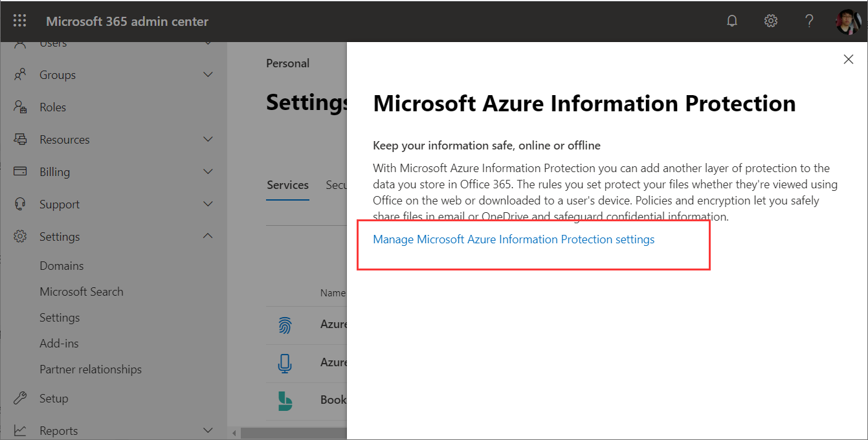868x440 pixels.
Task: Open the settings gear in header
Action: click(770, 21)
